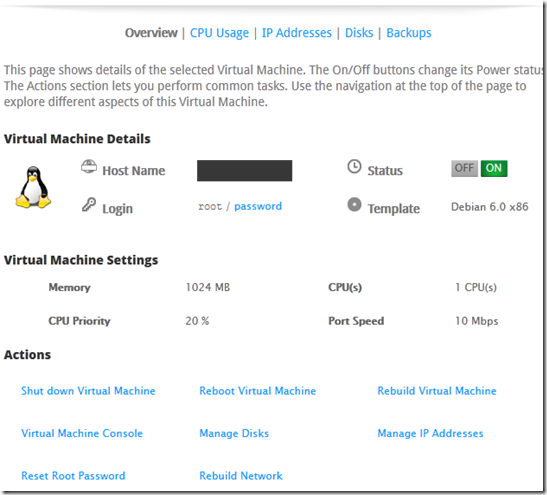Turn the virtual machine OFF
This screenshot has height=495, width=547.
464,168
